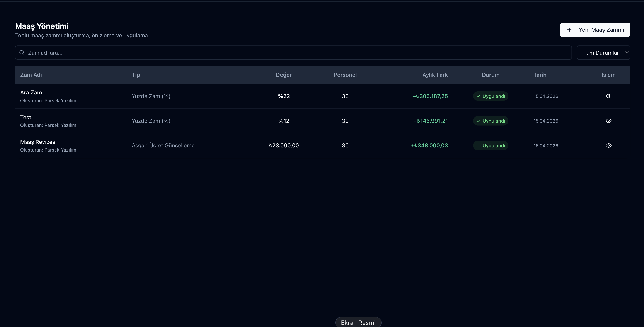Click Yüzde Zam (%) in Ara Zam row
Viewport: 644px width, 327px height.
click(x=151, y=96)
